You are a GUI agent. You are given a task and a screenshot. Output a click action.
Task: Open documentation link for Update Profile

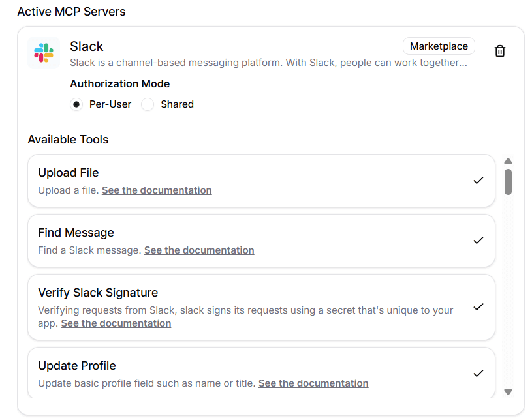tap(313, 383)
